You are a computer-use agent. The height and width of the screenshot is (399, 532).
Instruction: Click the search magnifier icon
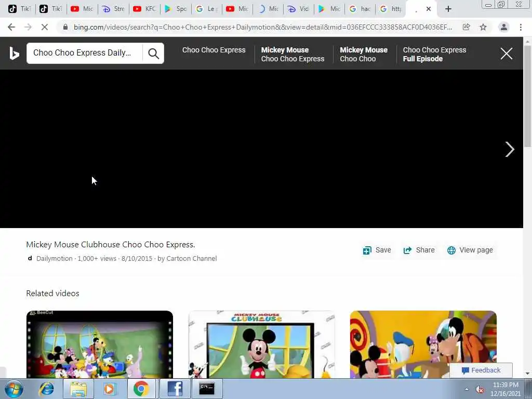point(153,54)
